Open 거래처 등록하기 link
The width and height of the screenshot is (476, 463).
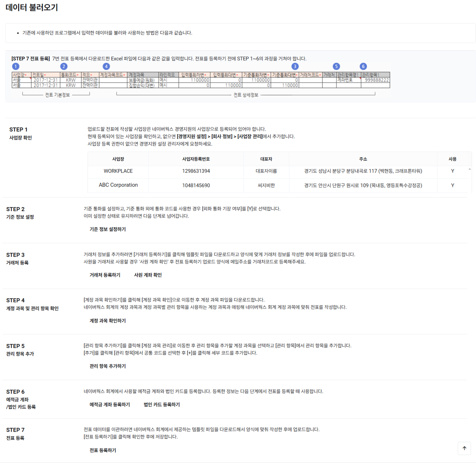point(105,275)
